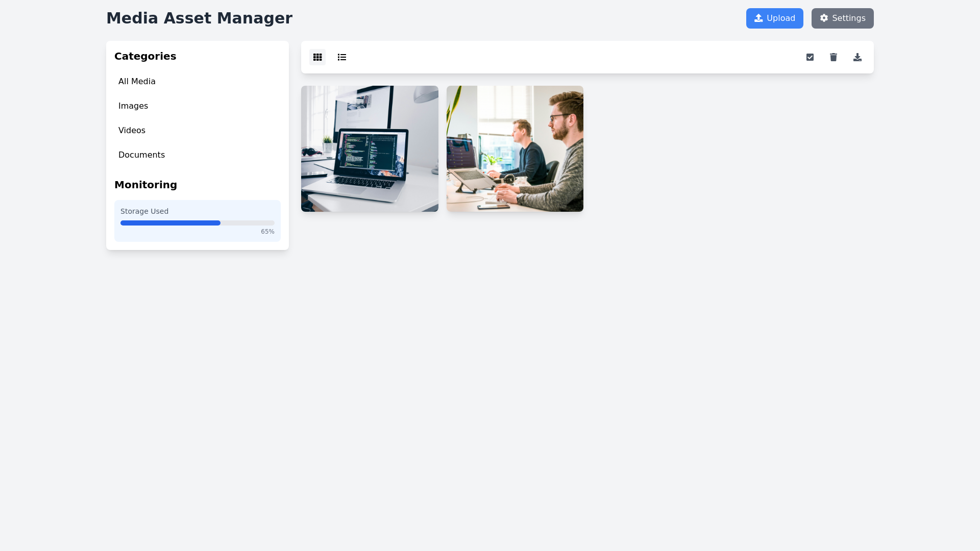Click the Categories heading
Viewport: 980px width, 551px height.
click(145, 56)
